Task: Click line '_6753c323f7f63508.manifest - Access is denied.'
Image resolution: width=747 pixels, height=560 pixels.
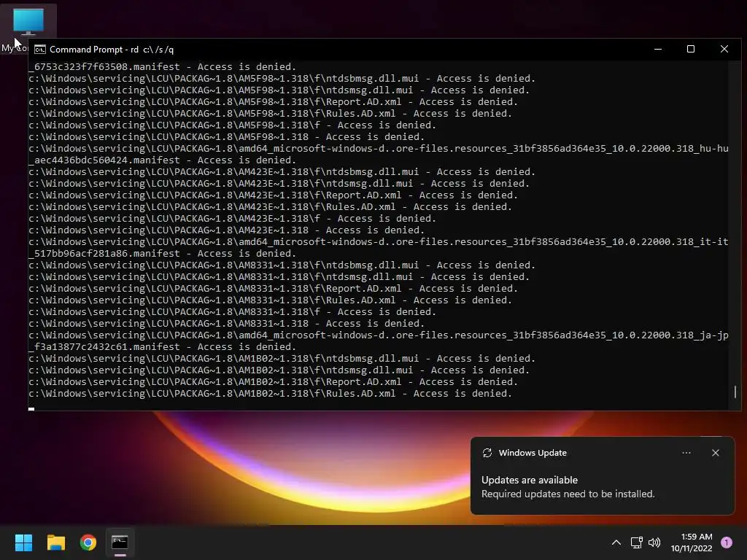Action: click(163, 66)
